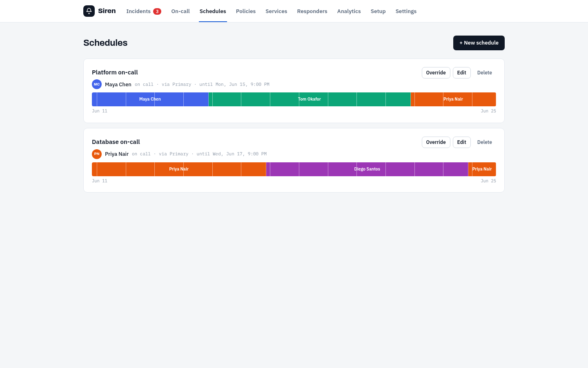Open the Services tab

(x=276, y=11)
